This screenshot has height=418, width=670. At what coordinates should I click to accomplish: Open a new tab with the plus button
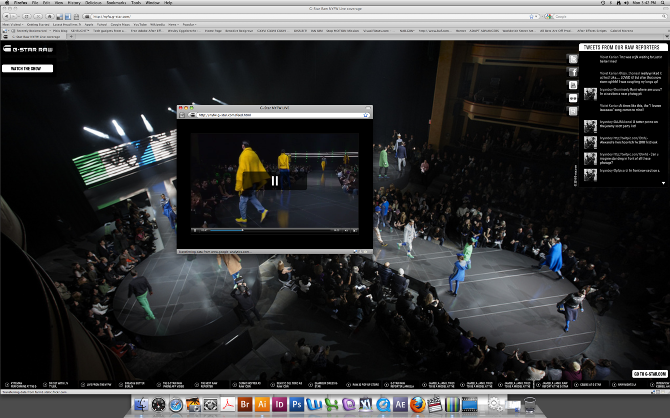coord(71,37)
